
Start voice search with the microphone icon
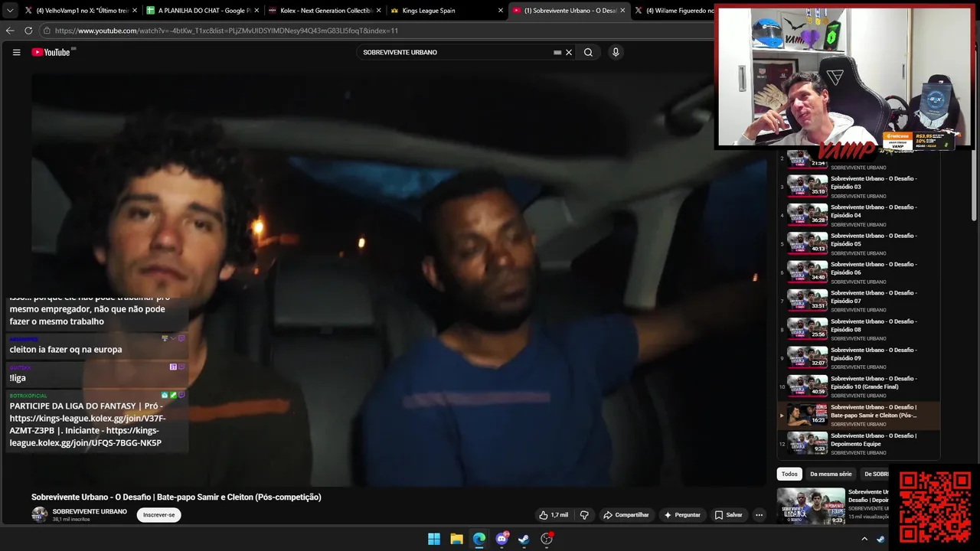615,52
